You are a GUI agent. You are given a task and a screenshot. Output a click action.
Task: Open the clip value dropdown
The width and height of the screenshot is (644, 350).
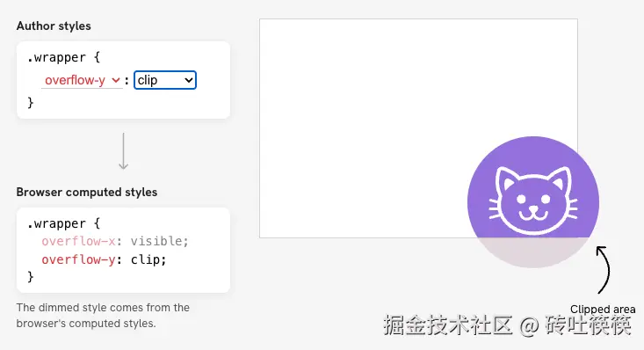click(165, 80)
